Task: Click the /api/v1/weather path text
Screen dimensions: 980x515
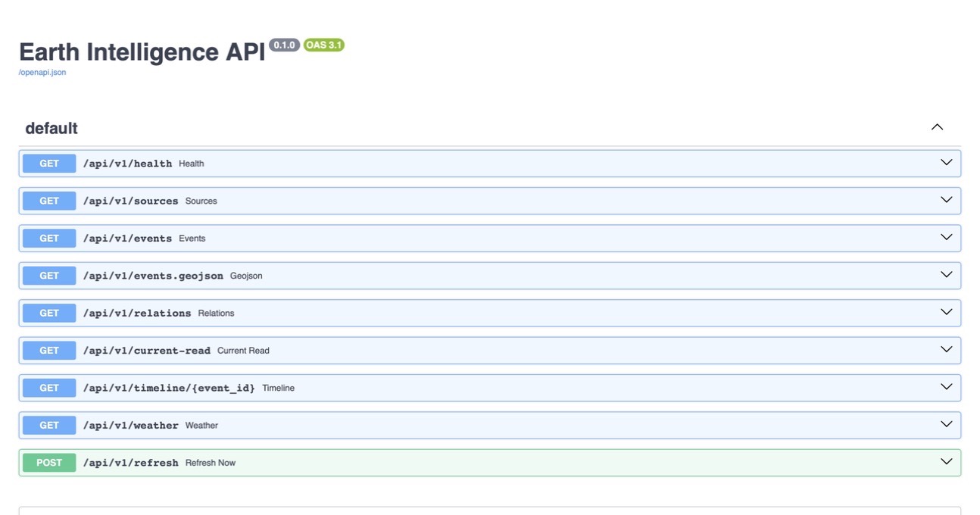Action: [x=131, y=425]
